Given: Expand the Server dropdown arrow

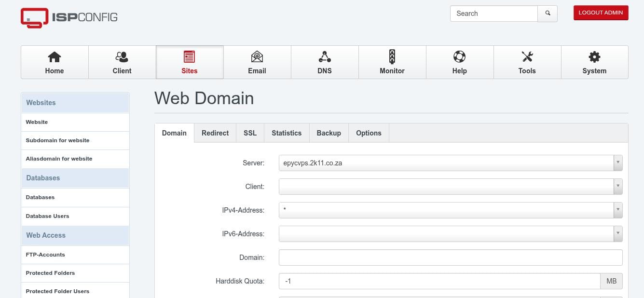Looking at the screenshot, I should click(618, 163).
